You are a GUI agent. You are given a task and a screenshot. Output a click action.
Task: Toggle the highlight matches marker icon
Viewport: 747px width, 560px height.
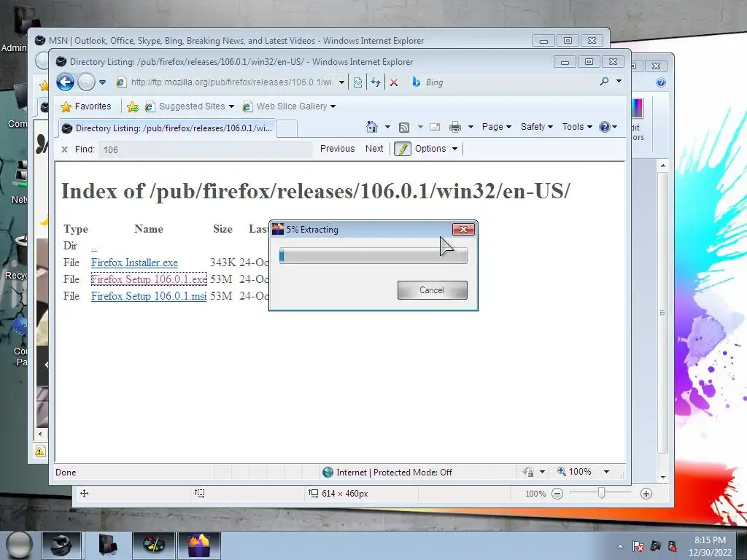[403, 149]
